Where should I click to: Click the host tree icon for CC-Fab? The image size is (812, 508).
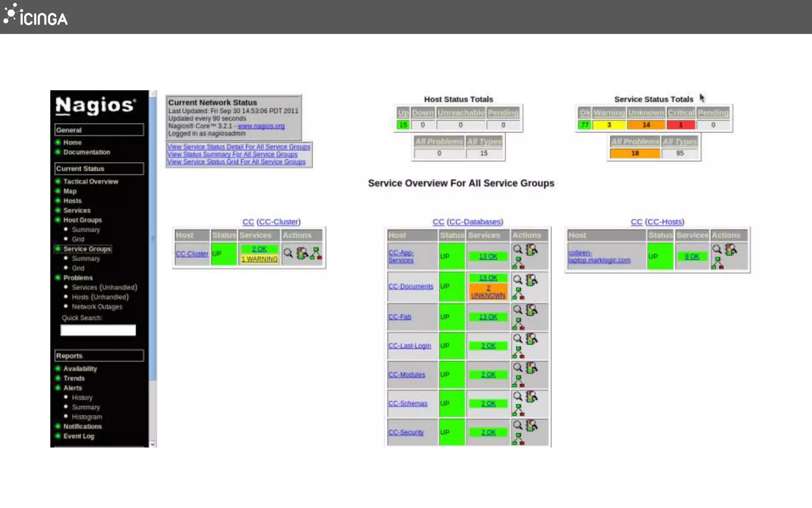pos(518,324)
